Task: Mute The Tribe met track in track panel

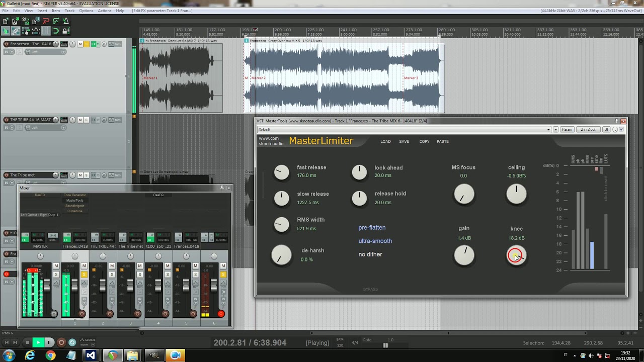Action: click(80, 175)
